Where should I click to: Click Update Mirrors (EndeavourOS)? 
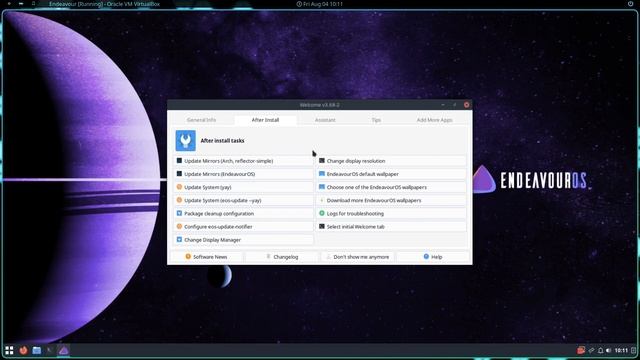244,174
